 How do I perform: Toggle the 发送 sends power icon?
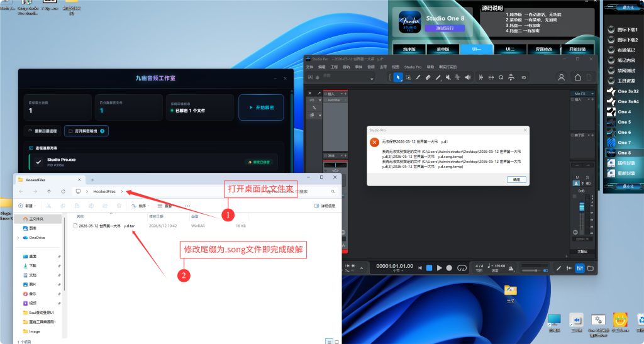[326, 155]
